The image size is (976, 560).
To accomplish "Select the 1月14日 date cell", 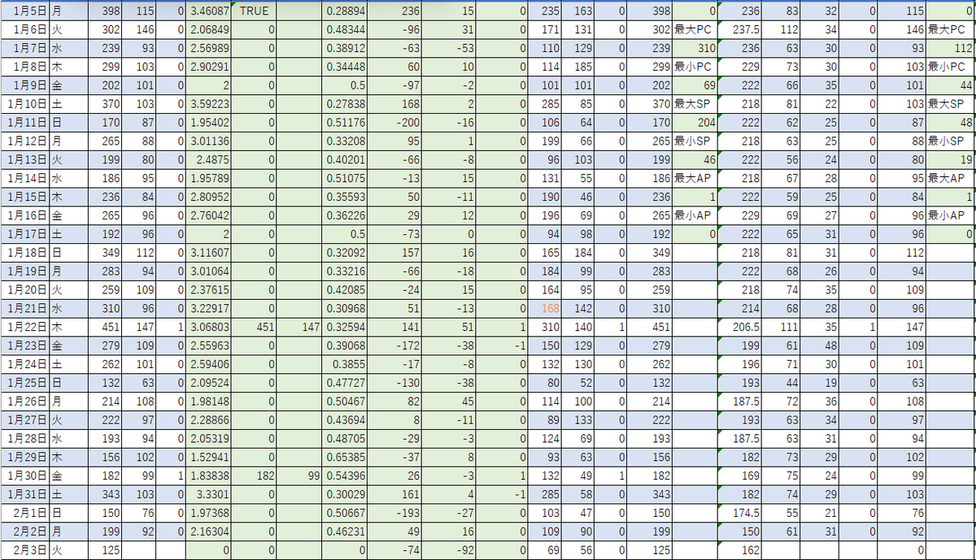I will [x=24, y=178].
